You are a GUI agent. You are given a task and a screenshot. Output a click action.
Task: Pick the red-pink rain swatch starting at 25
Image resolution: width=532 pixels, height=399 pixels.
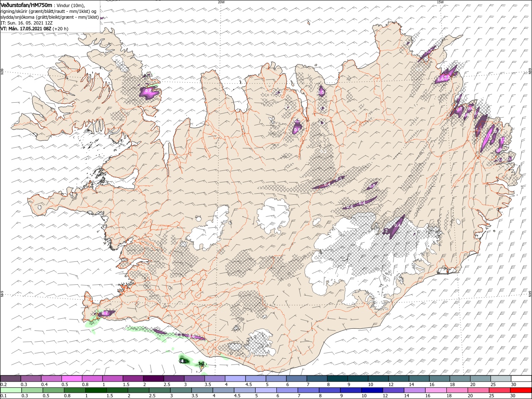tap(500, 390)
